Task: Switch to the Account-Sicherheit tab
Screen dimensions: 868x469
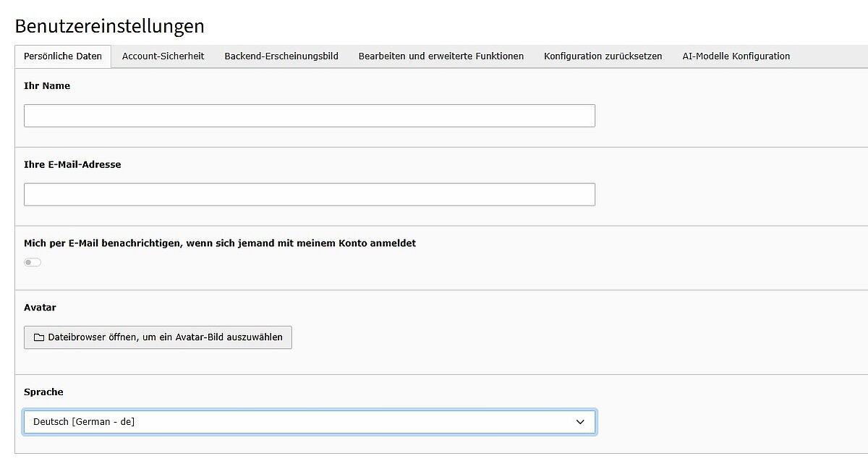Action: coord(163,56)
